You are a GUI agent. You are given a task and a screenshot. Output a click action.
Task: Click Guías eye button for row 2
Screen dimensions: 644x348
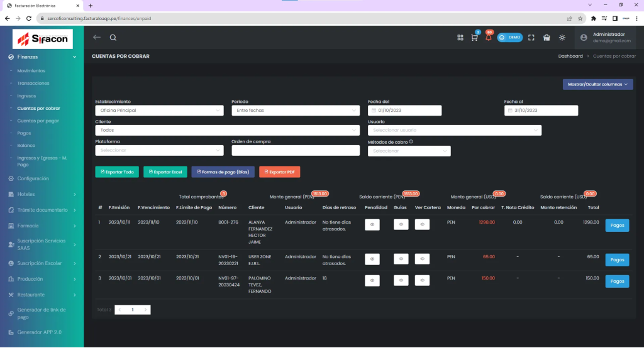click(x=401, y=259)
